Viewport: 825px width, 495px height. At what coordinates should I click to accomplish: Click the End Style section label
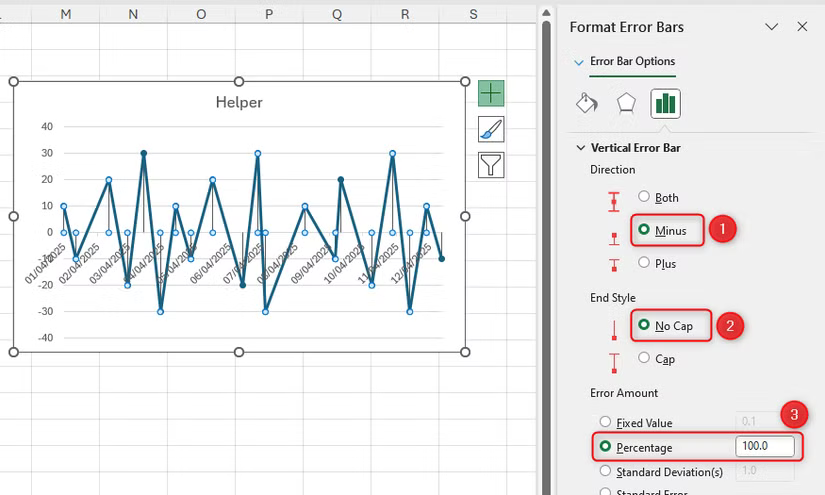pos(612,298)
